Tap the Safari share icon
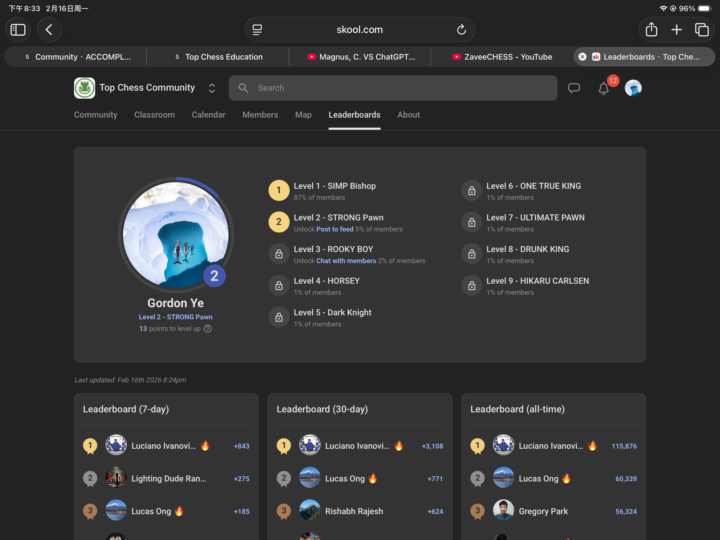Viewport: 720px width, 540px height. pyautogui.click(x=651, y=30)
